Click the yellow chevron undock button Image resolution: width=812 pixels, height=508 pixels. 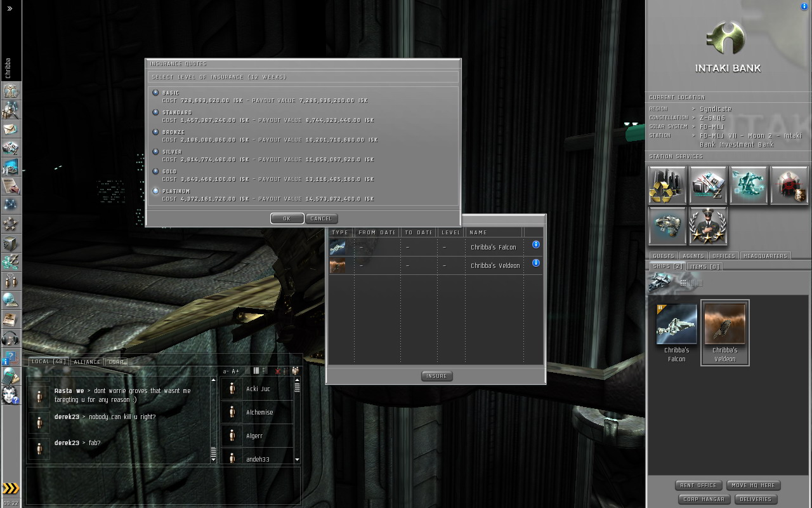[x=11, y=488]
